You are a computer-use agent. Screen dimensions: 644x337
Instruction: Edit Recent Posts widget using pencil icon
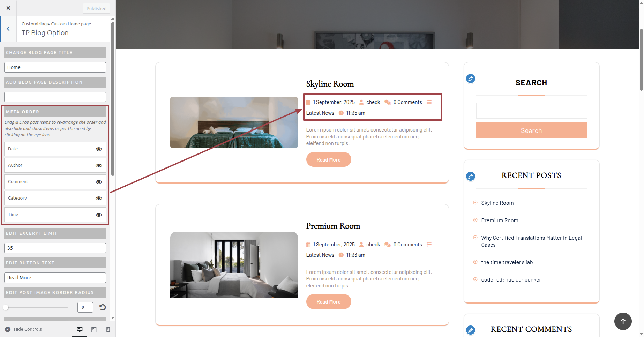[471, 176]
